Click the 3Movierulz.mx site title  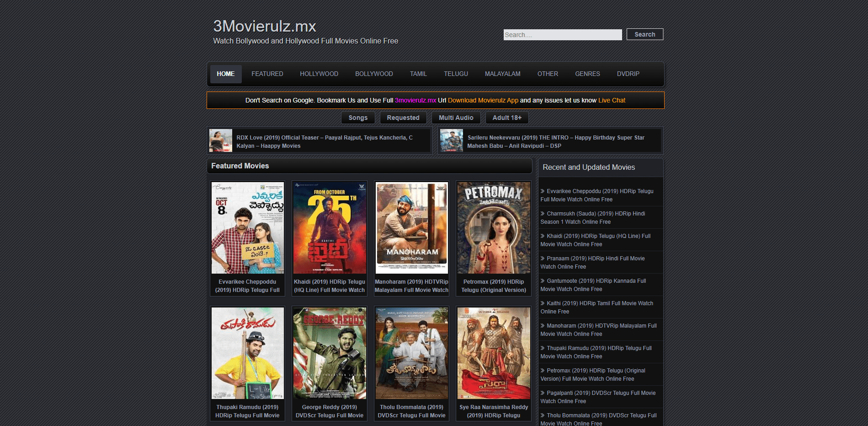click(265, 26)
